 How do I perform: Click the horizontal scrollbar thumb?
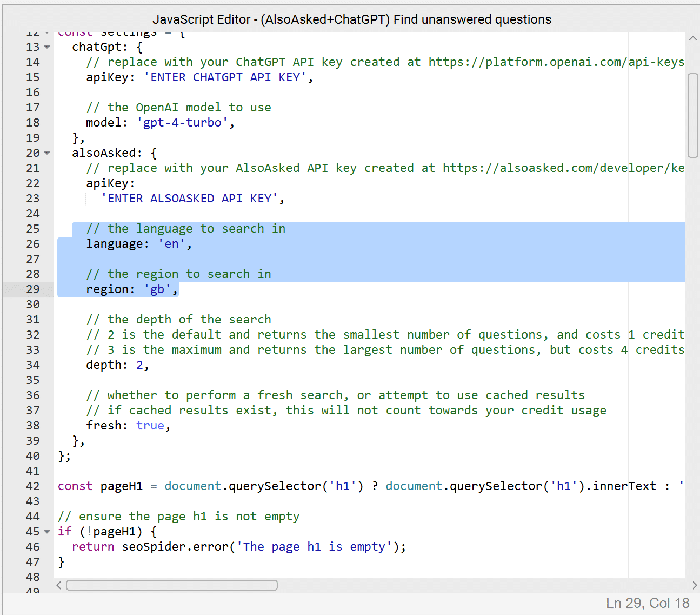click(x=172, y=585)
